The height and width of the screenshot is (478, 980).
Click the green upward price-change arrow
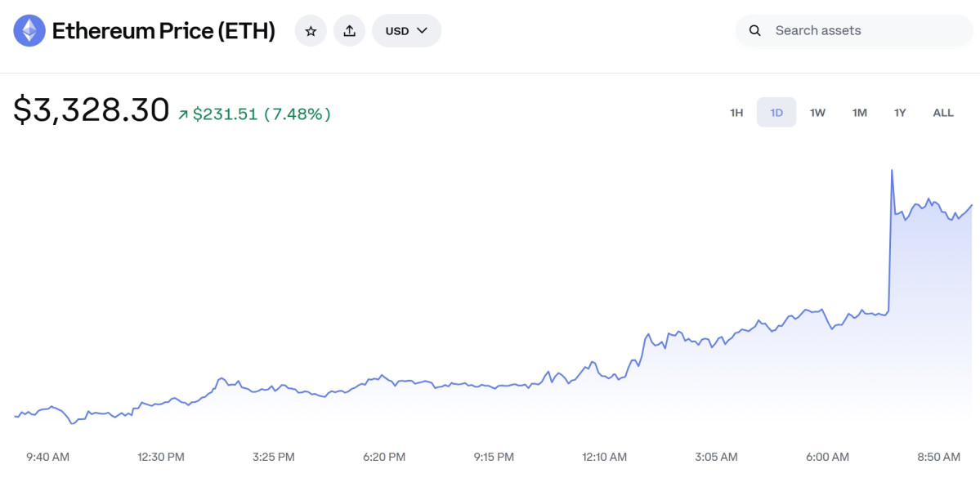point(183,114)
